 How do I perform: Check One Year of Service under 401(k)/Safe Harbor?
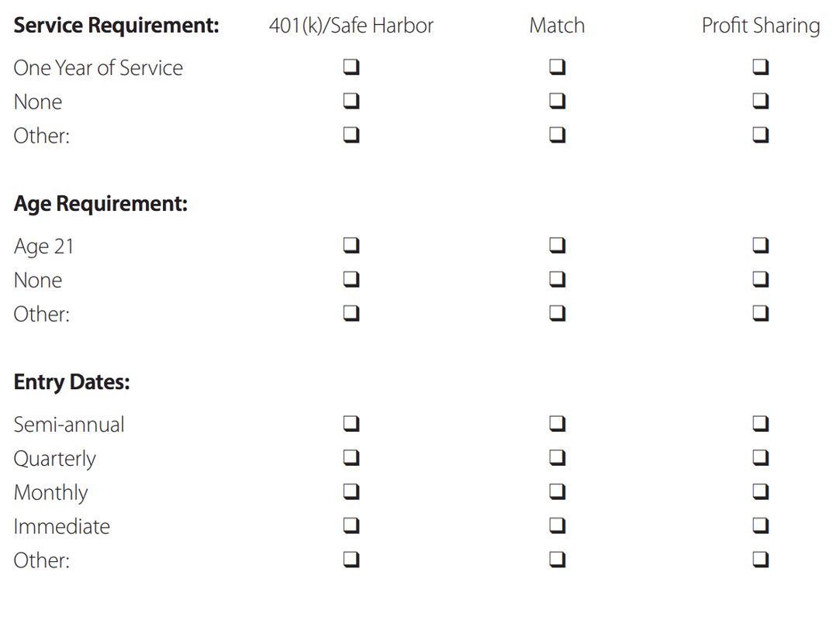point(351,67)
